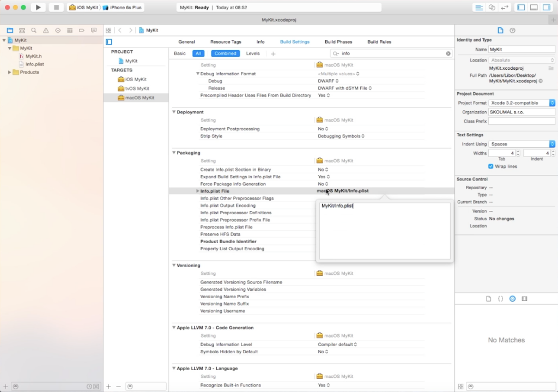Screen dimensions: 558x392
Task: Expand the Info.plist File setting
Action: 197,191
